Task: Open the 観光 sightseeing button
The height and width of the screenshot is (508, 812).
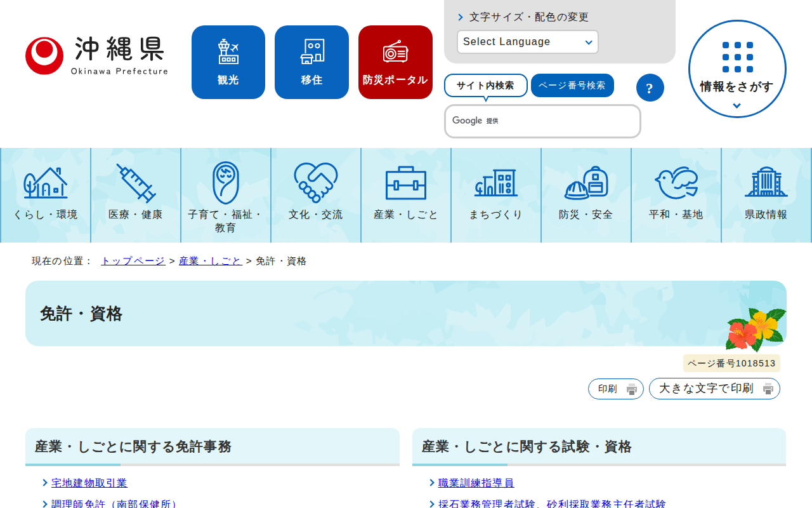Action: pyautogui.click(x=228, y=62)
